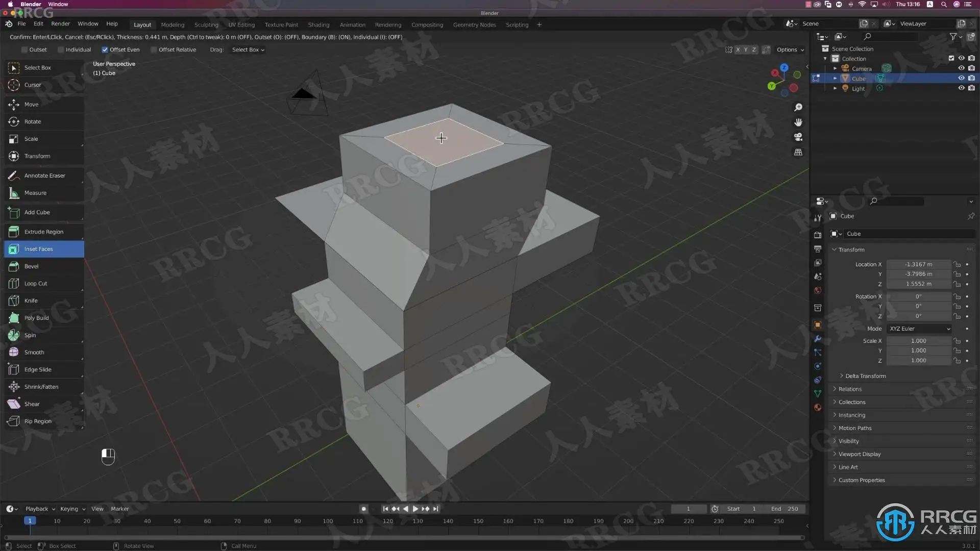The height and width of the screenshot is (551, 980).
Task: Activate the Shrink/Fatten tool
Action: pos(44,387)
